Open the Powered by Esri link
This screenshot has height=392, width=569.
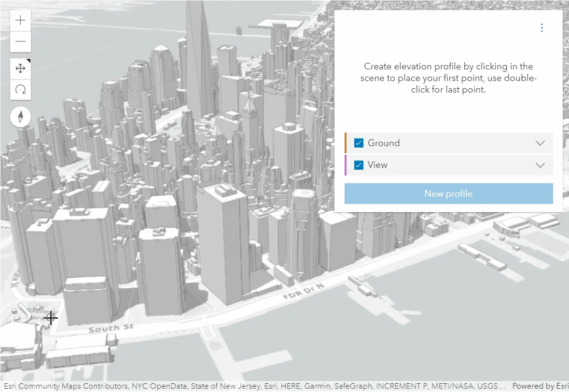point(540,386)
